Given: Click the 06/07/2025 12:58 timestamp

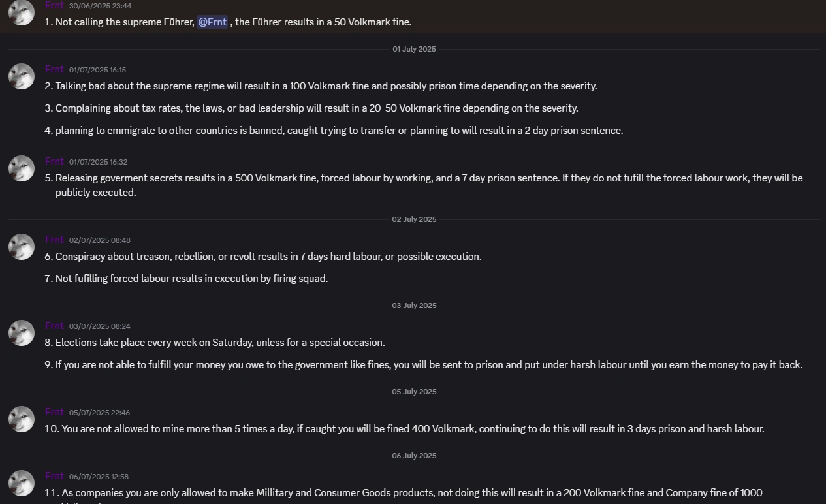Looking at the screenshot, I should [99, 477].
